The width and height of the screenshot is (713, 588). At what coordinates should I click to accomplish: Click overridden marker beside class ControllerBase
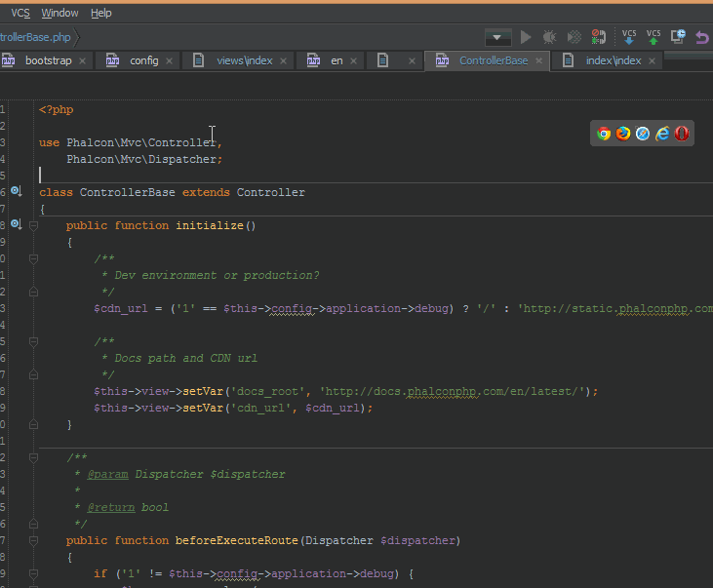pyautogui.click(x=17, y=192)
